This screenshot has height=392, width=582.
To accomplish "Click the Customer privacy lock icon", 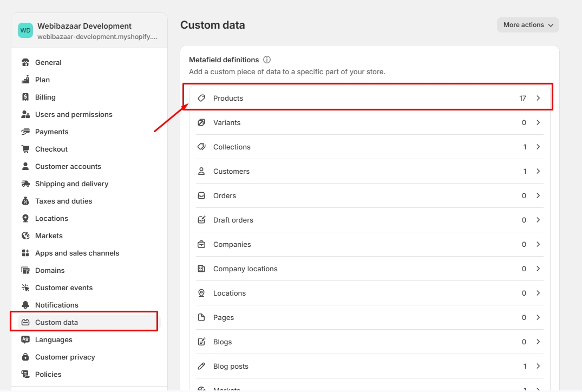I will point(25,357).
